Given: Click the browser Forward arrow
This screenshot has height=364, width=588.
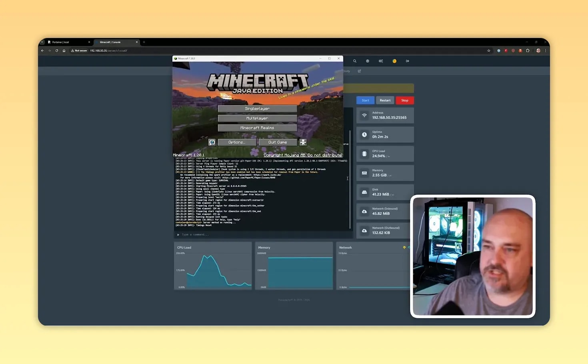Looking at the screenshot, I should pos(50,51).
